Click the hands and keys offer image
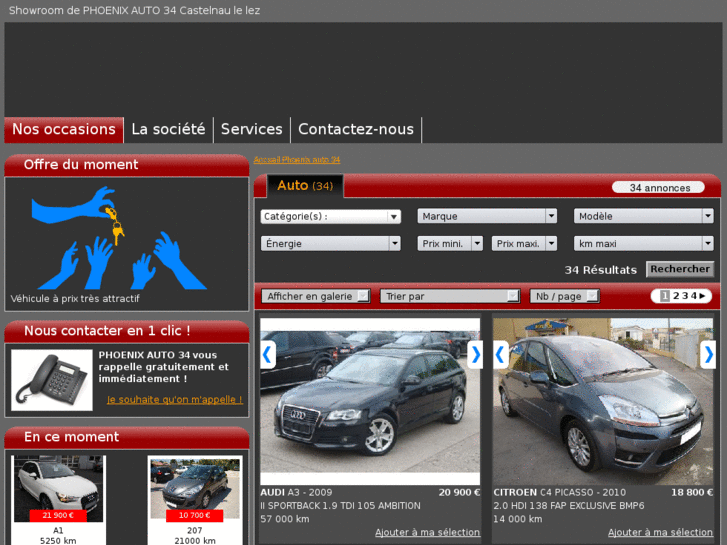Image resolution: width=727 pixels, height=545 pixels. pyautogui.click(x=119, y=238)
